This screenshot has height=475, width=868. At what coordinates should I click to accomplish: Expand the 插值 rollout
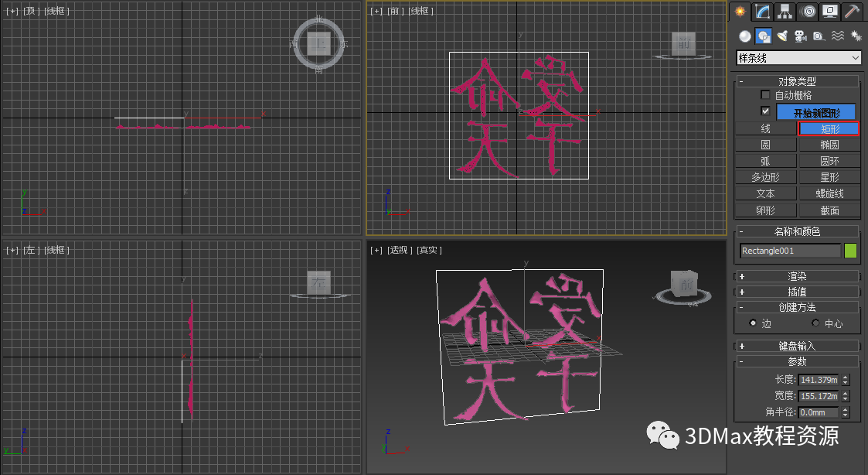coord(797,292)
